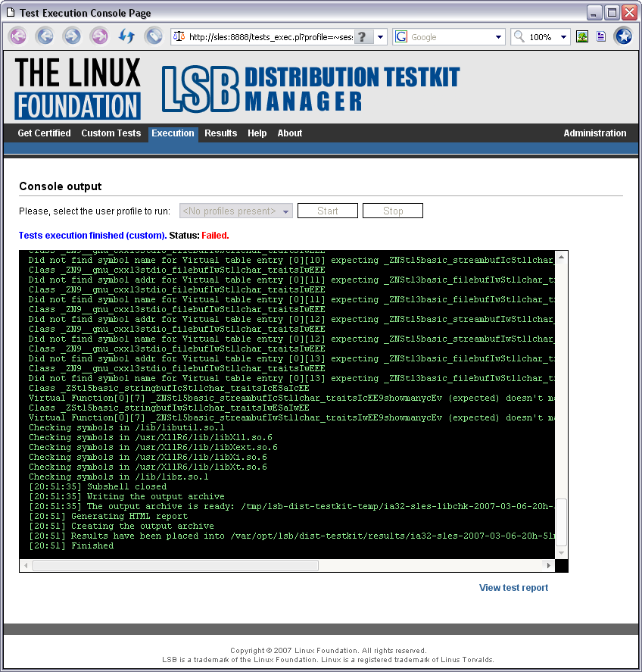Click the console scroll-left arrow
Screen dimensions: 642x672
(26, 566)
